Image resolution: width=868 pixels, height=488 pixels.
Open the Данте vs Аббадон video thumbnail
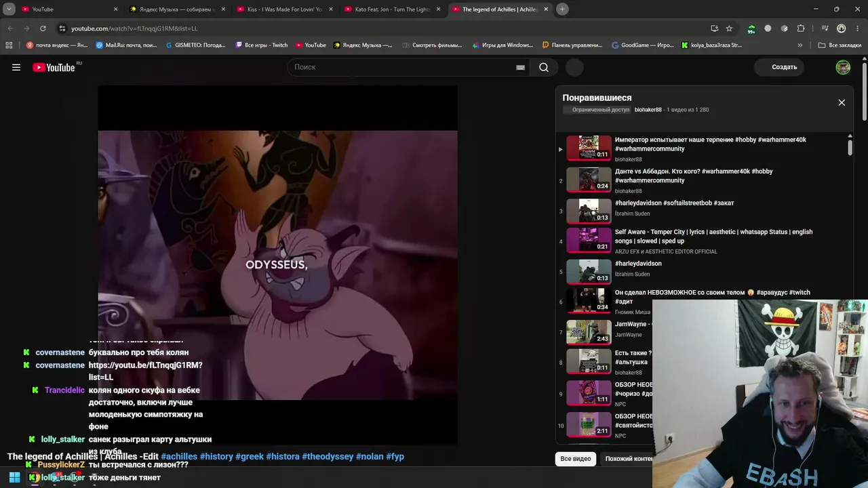(589, 180)
